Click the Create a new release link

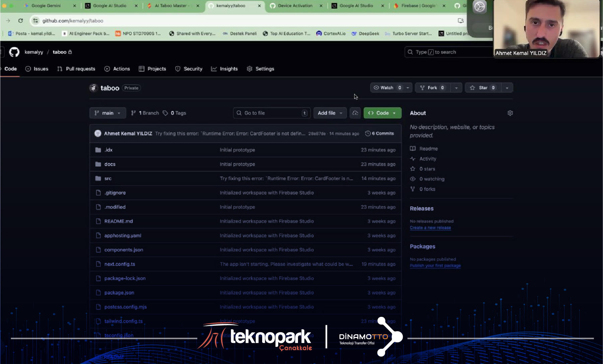(430, 228)
